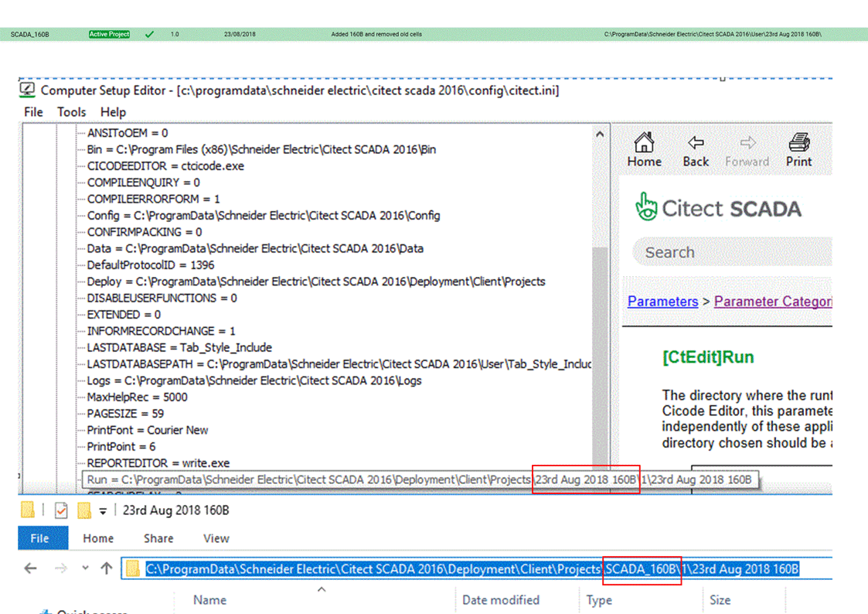The height and width of the screenshot is (614, 868).
Task: Sort by the Date modified column
Action: pyautogui.click(x=500, y=599)
